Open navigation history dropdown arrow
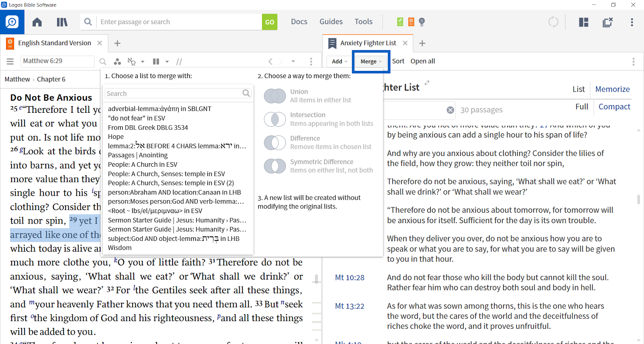Viewport: 644px width, 344px height. point(293,62)
